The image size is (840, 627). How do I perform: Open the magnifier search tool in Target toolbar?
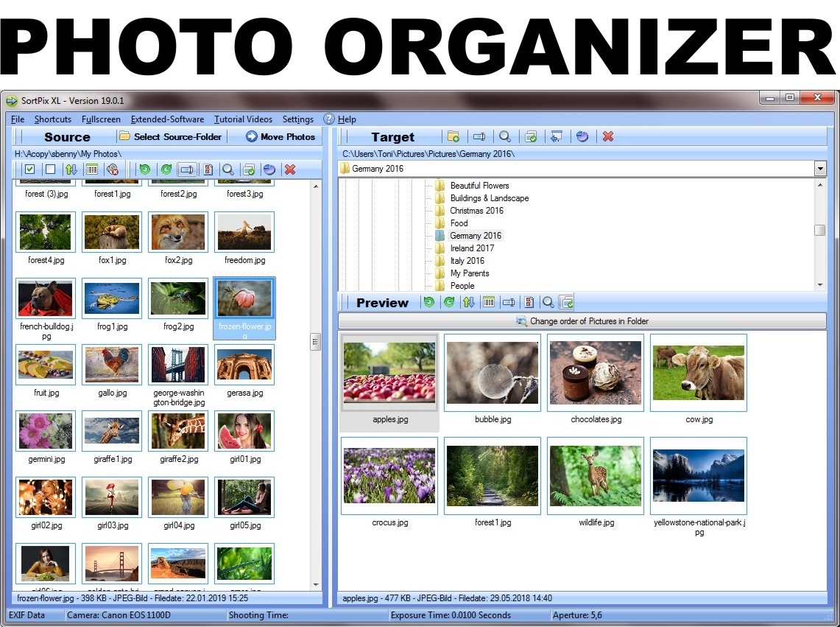504,136
